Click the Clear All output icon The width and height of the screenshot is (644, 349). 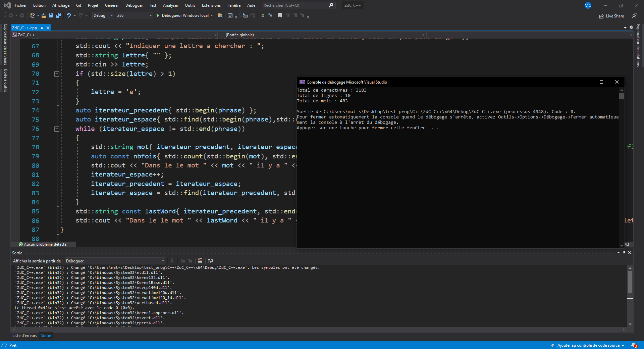point(200,261)
